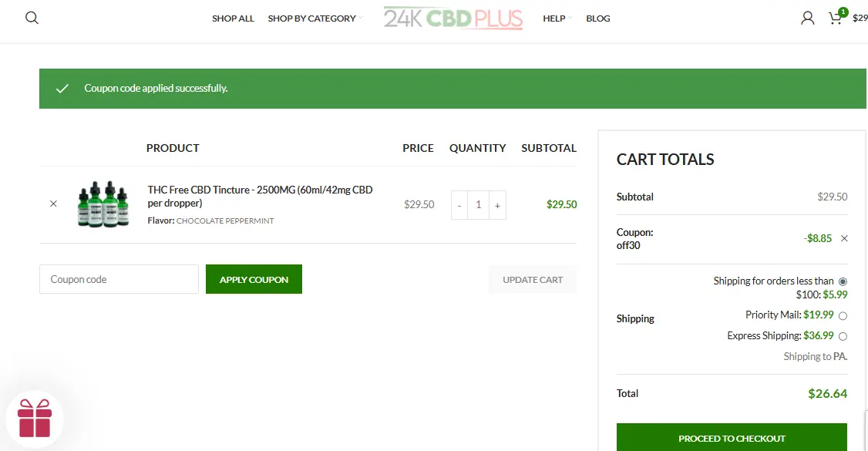The width and height of the screenshot is (868, 451).
Task: Expand the Help dropdown menu
Action: (x=554, y=19)
